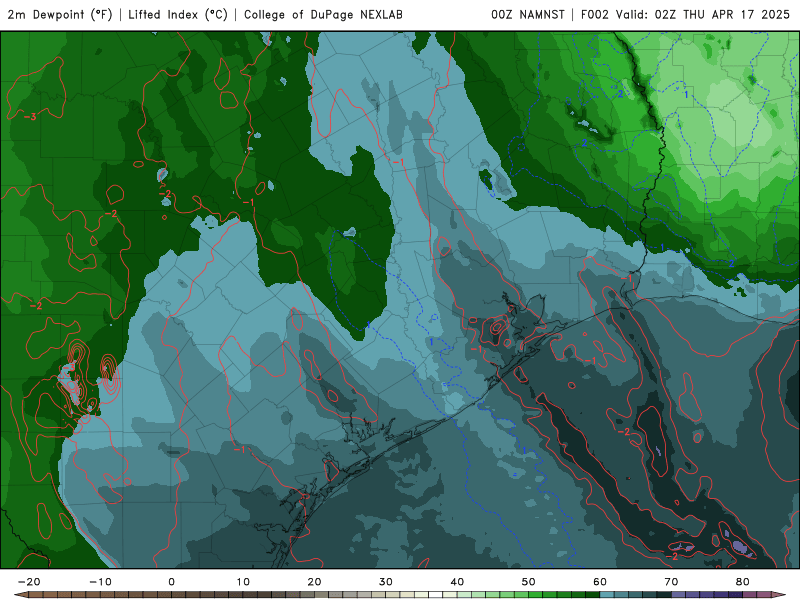Click the 50 label on the color scale
This screenshot has height=600, width=800.
[529, 582]
